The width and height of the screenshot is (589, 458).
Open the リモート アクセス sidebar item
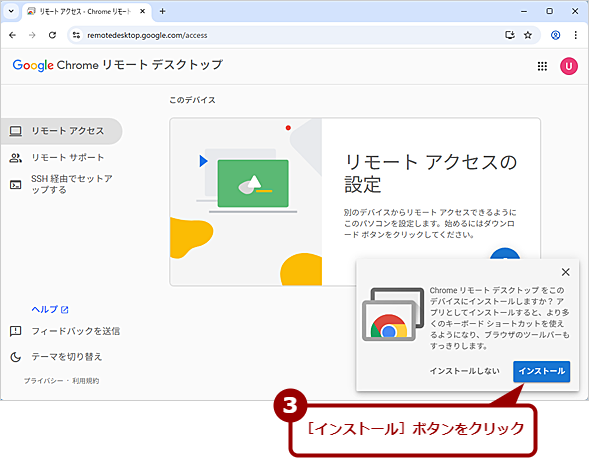point(61,131)
